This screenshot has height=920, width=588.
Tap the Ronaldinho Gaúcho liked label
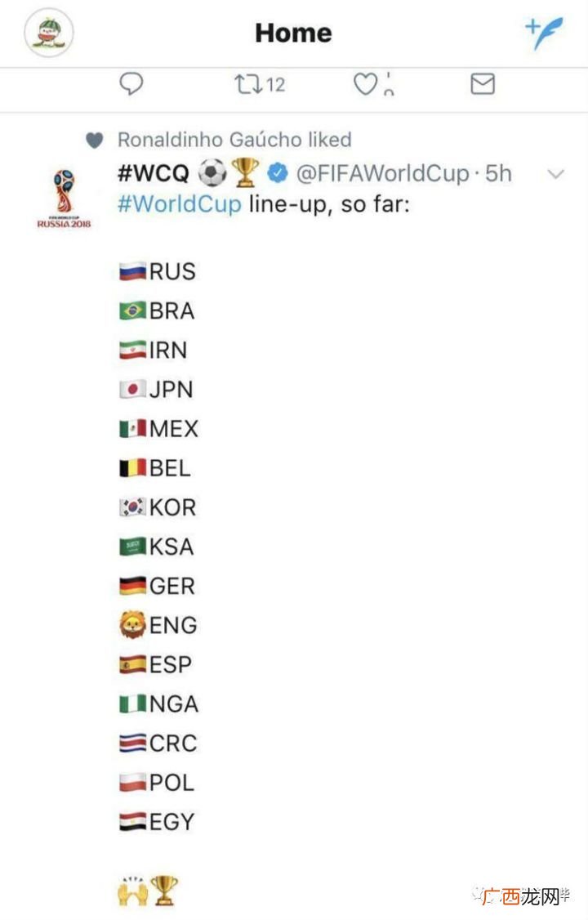point(234,140)
